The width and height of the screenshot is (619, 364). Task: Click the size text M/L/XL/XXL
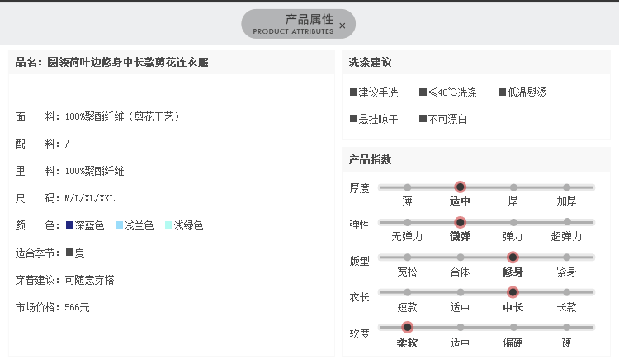pyautogui.click(x=90, y=198)
